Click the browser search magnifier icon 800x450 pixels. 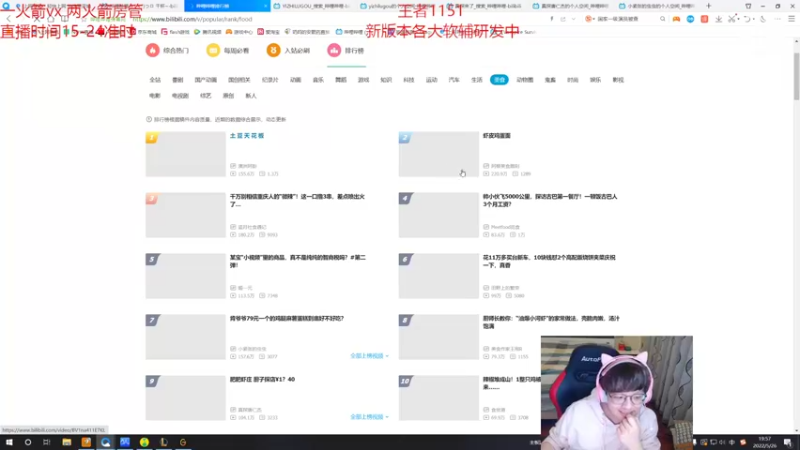point(662,19)
